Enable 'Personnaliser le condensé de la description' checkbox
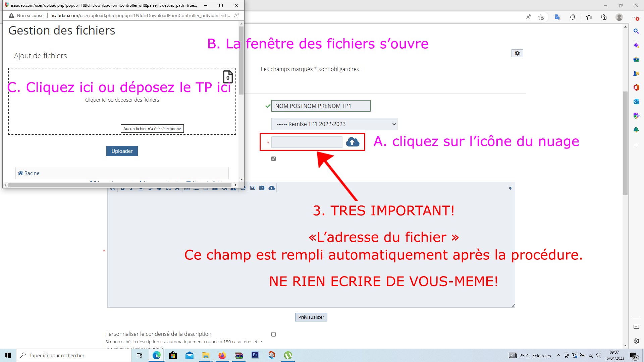Screen dimensions: 644x362 (274, 335)
